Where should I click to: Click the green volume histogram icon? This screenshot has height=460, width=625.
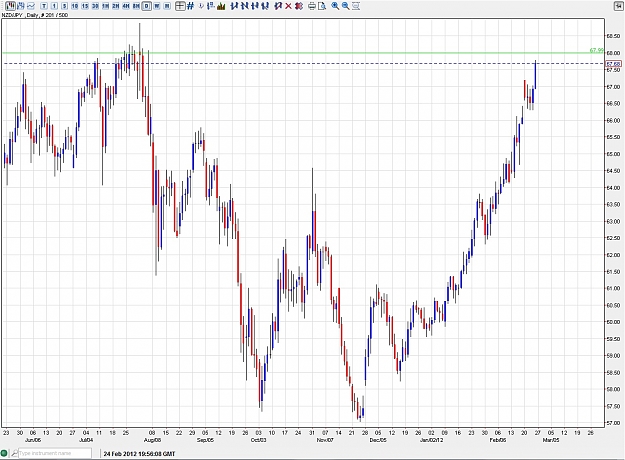click(x=221, y=6)
